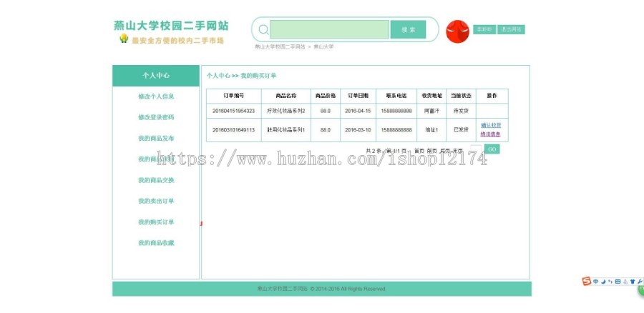Click order number 201603101649113
The width and height of the screenshot is (644, 313).
coord(234,130)
